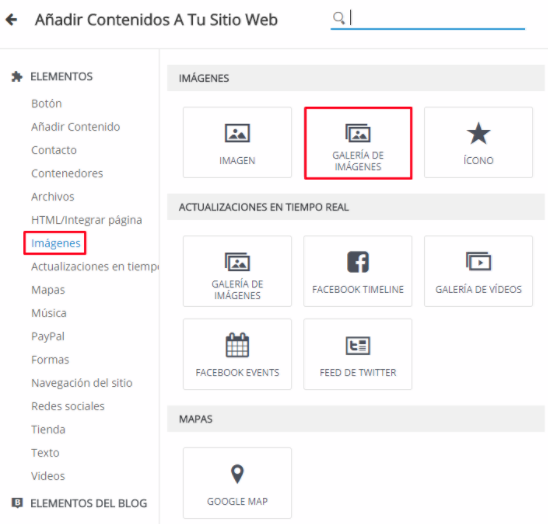The image size is (548, 524).
Task: Select the Galería de Vídeos tile
Action: 478,271
